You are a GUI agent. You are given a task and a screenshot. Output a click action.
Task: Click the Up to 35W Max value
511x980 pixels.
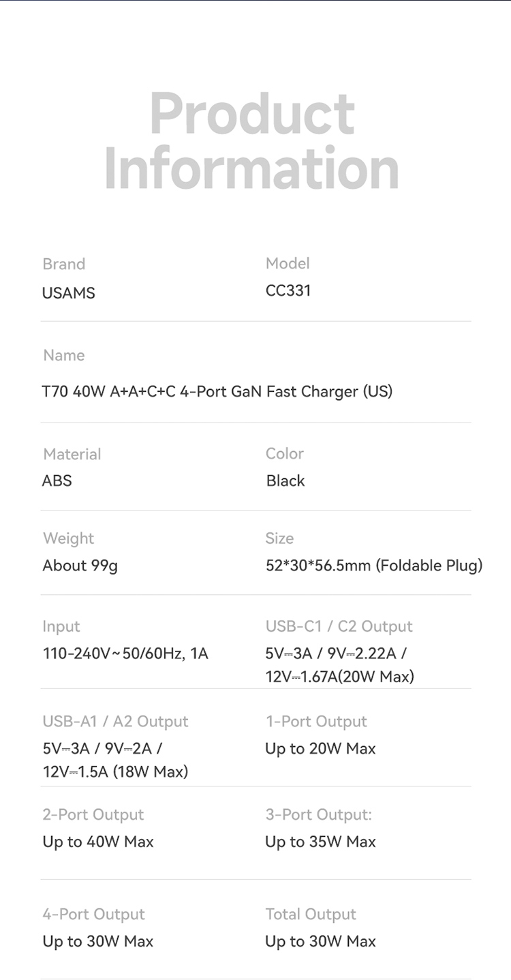click(x=320, y=842)
